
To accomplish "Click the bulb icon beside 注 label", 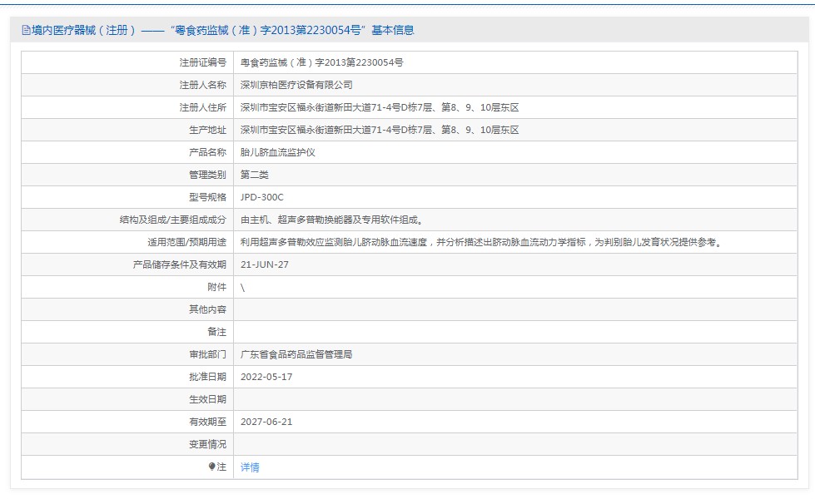I will [211, 467].
